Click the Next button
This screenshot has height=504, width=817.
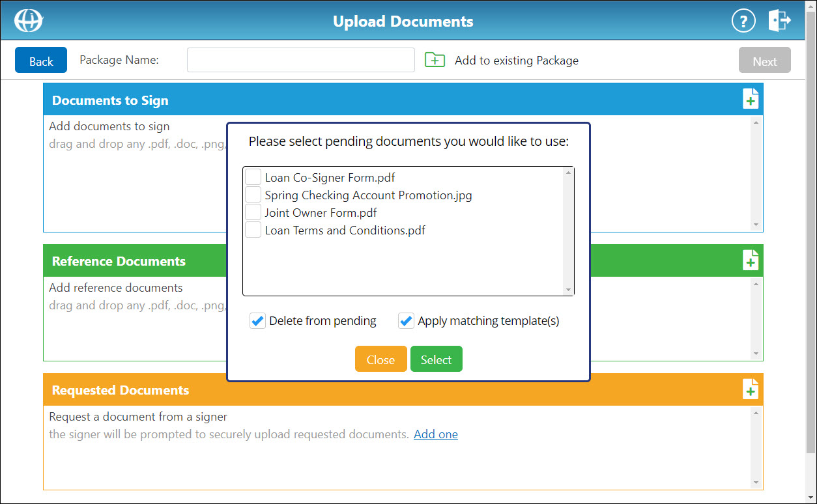(764, 59)
